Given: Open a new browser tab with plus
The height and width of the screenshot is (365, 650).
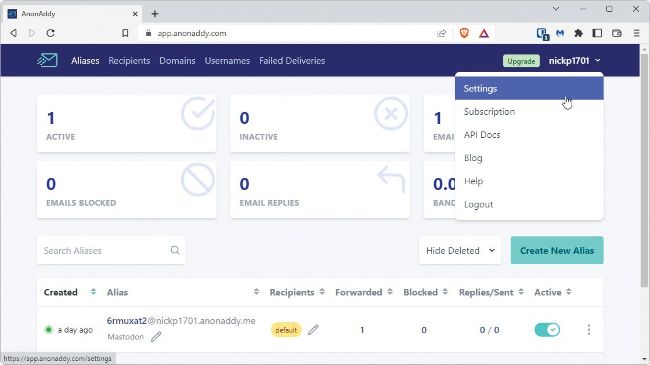Looking at the screenshot, I should click(155, 14).
